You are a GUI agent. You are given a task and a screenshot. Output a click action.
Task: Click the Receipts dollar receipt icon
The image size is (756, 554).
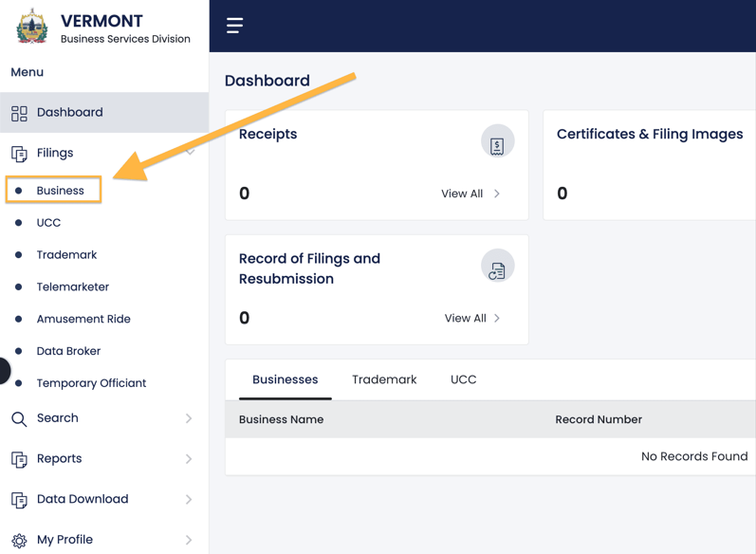pyautogui.click(x=497, y=142)
